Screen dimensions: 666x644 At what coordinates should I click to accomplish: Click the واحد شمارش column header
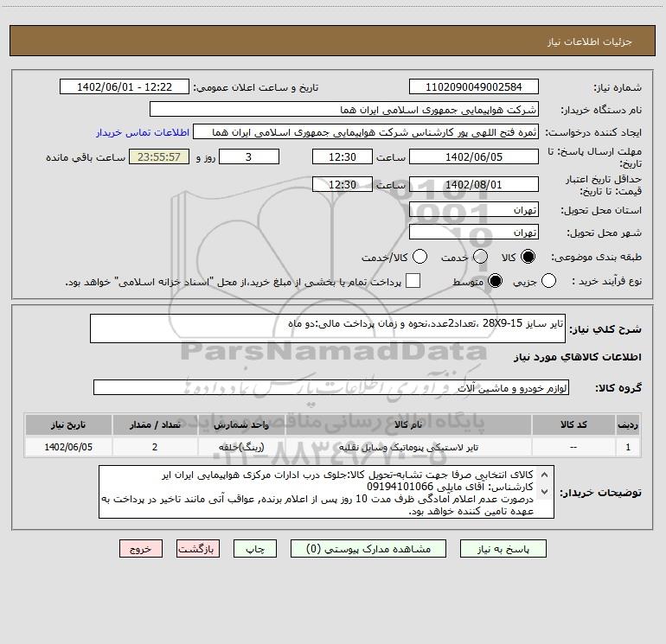click(241, 424)
